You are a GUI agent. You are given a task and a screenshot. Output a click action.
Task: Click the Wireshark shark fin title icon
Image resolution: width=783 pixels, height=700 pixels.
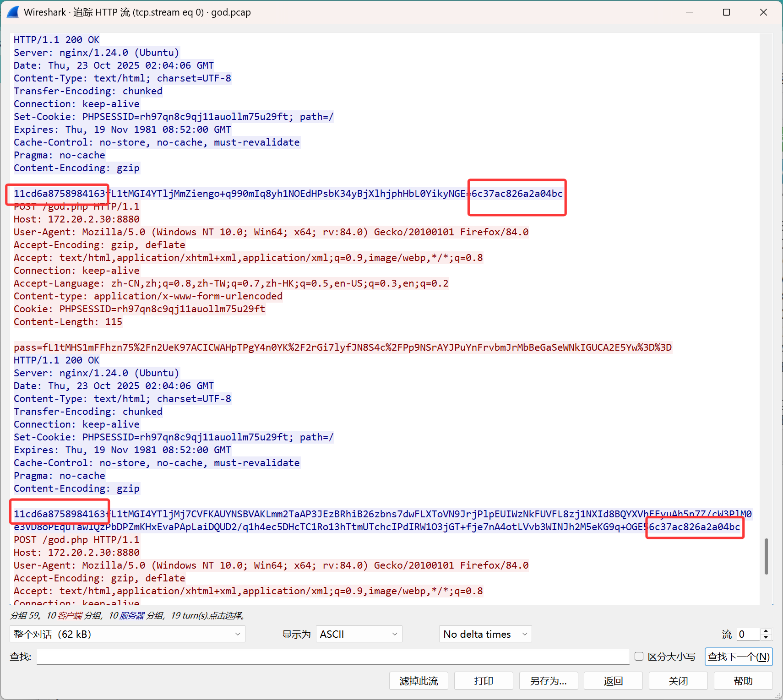coord(13,12)
